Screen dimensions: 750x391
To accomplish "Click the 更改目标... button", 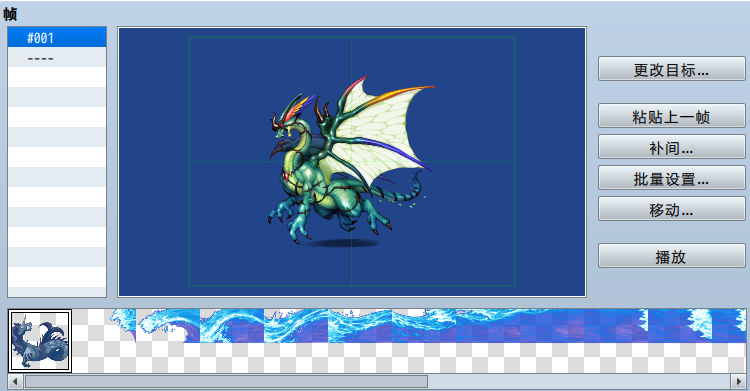I will pyautogui.click(x=671, y=69).
